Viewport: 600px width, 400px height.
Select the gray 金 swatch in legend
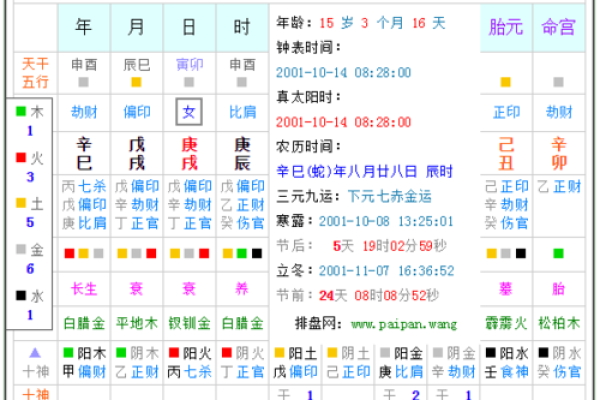[x=21, y=249]
